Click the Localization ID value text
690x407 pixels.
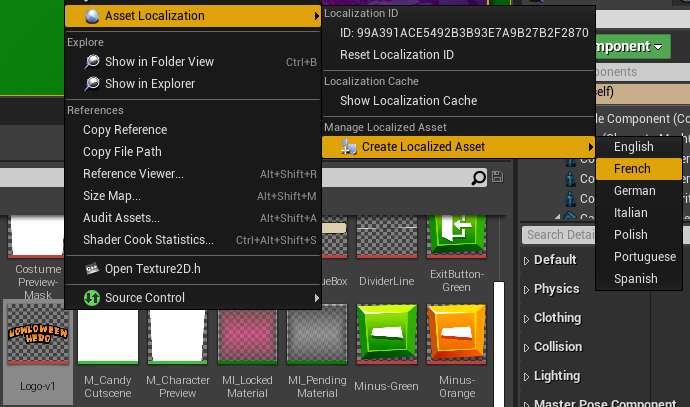[x=464, y=33]
